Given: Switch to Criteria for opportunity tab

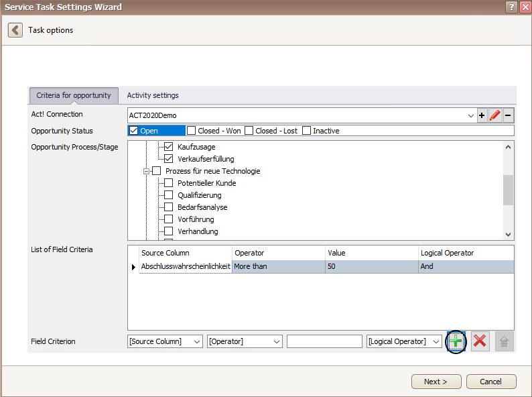Looking at the screenshot, I should [74, 95].
